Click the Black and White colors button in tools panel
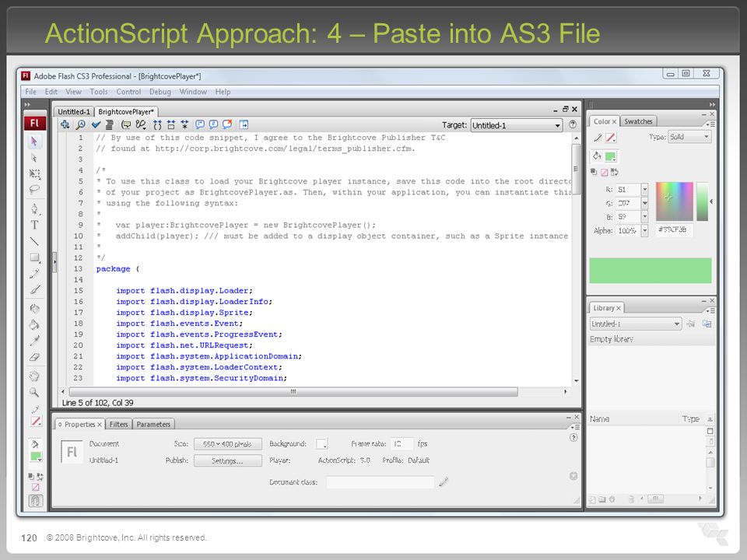747x560 pixels. point(31,476)
